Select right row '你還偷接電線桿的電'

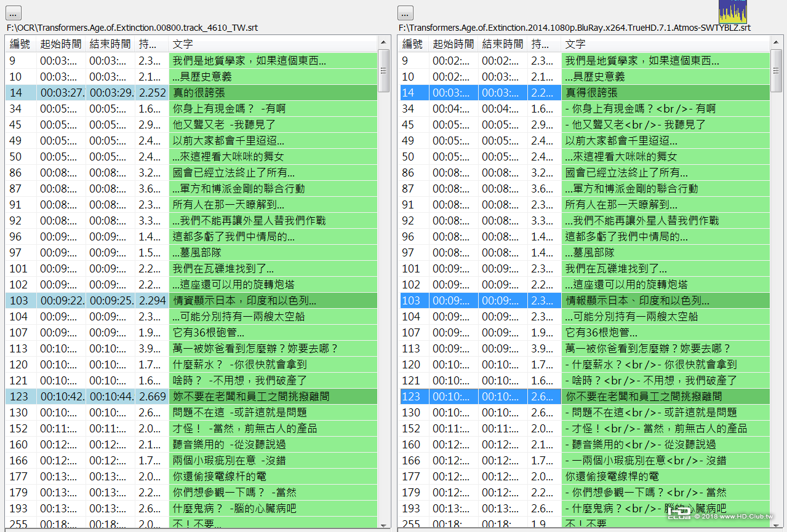point(584,476)
